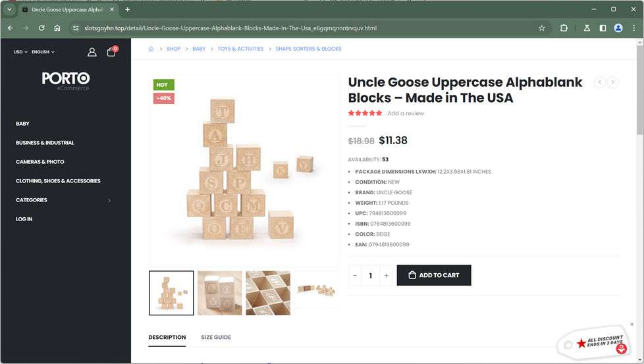Click the user account icon
Screen dimensions: 644x364
point(92,52)
